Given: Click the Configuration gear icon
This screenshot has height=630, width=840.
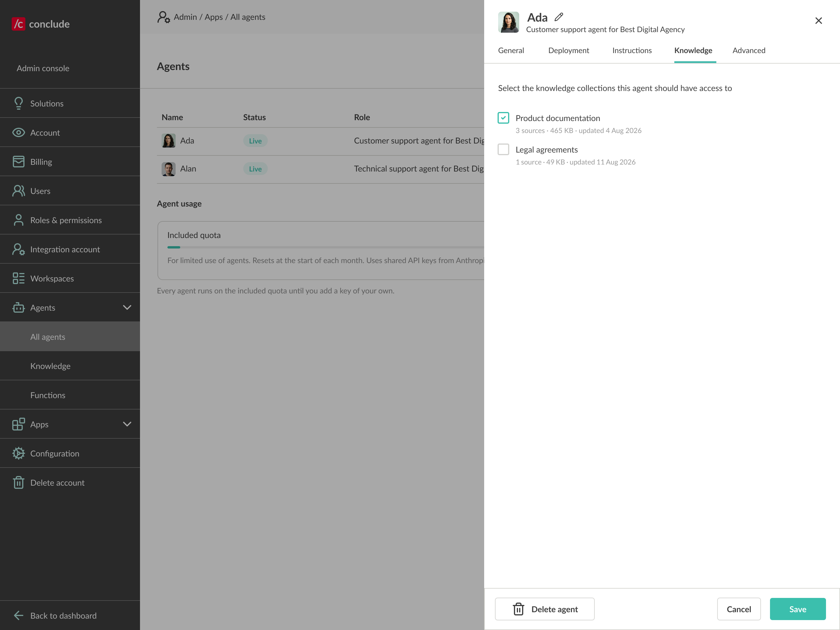Looking at the screenshot, I should coord(18,454).
